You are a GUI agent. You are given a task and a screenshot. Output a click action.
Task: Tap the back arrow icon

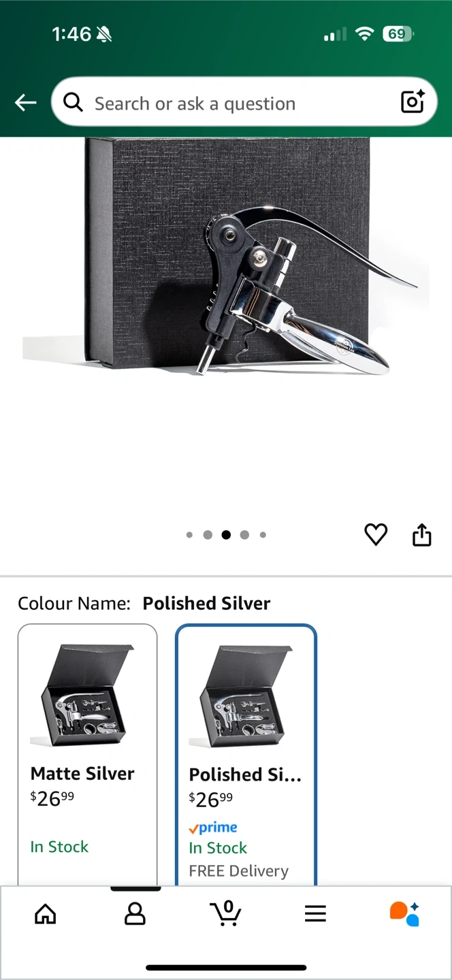pos(26,103)
